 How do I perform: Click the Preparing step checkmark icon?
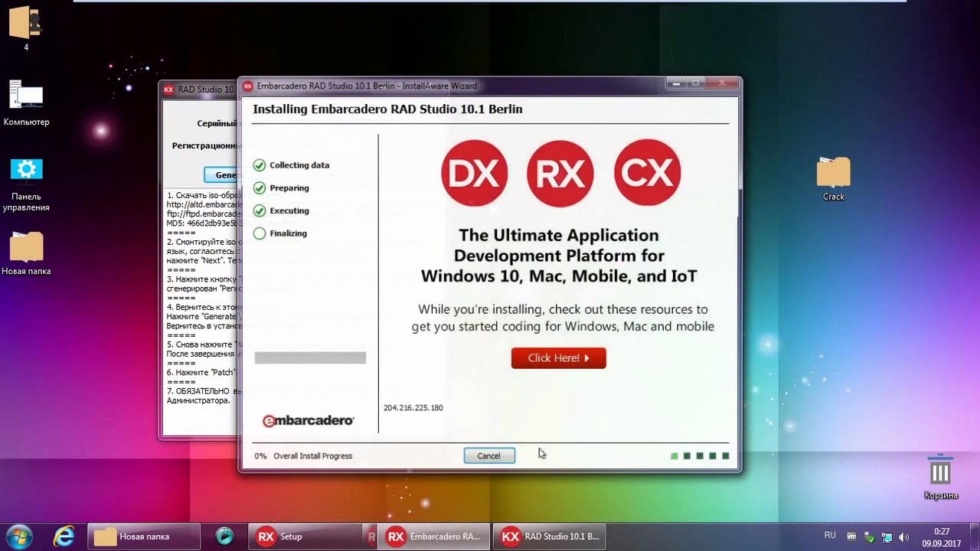click(x=260, y=188)
